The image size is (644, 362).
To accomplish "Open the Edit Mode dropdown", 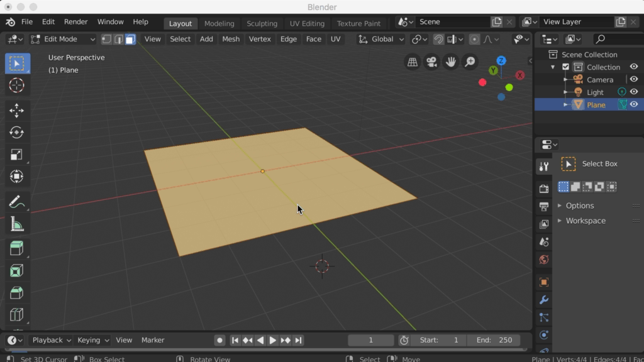I will 63,39.
